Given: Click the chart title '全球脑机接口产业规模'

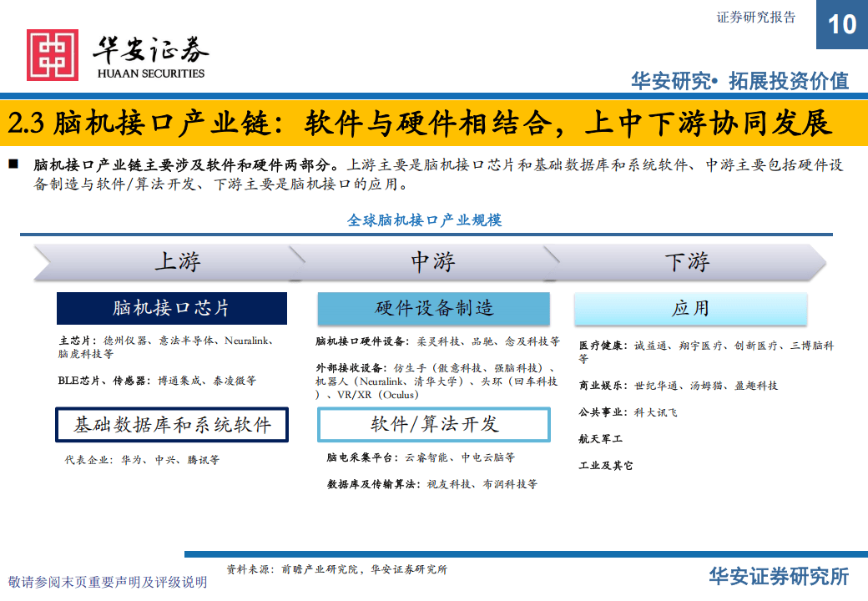Looking at the screenshot, I should click(x=425, y=220).
